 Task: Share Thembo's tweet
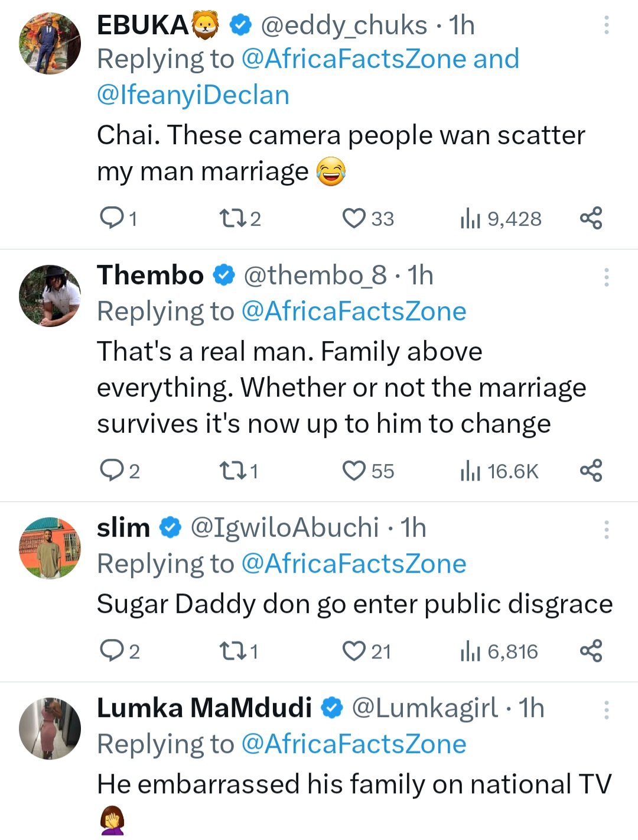click(591, 471)
